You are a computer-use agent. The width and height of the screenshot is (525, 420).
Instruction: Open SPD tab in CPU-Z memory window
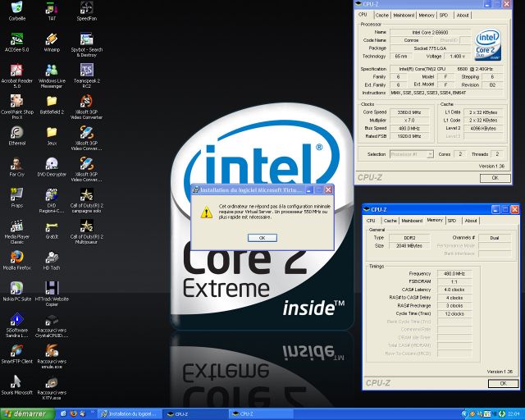(452, 221)
